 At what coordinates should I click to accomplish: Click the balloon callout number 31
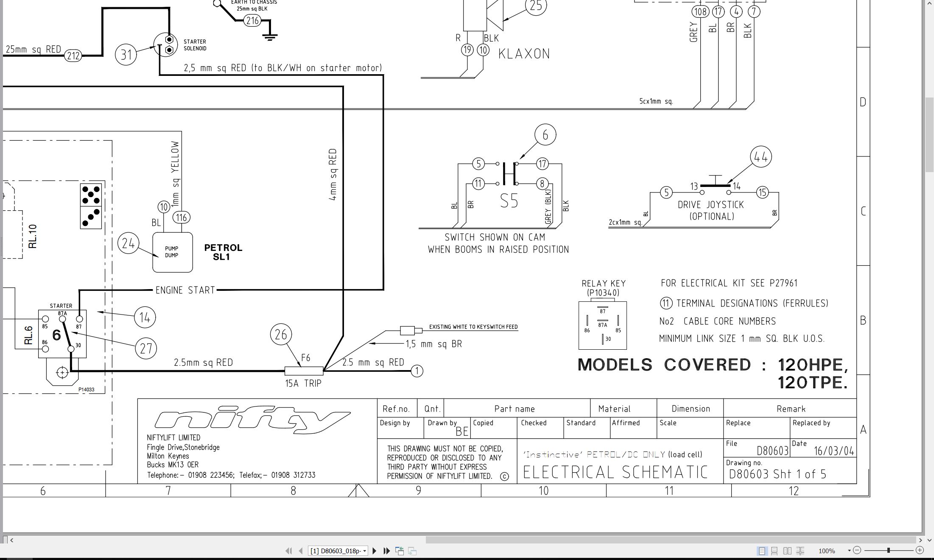click(126, 54)
